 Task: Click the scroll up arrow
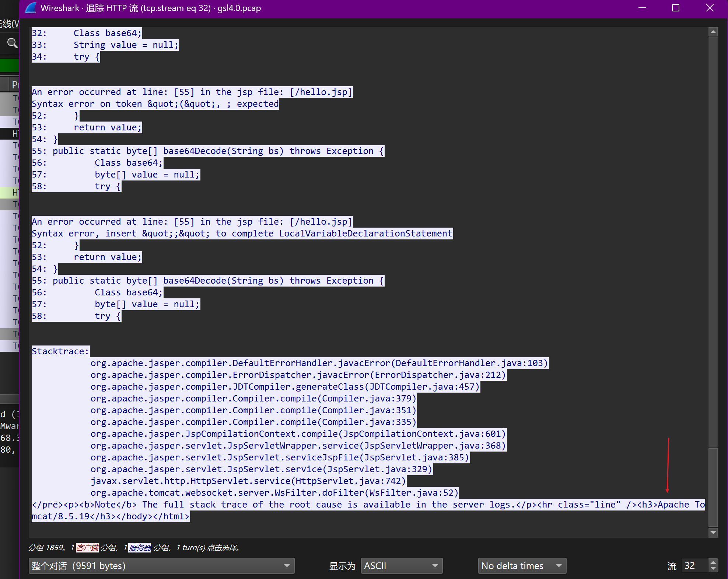[713, 32]
